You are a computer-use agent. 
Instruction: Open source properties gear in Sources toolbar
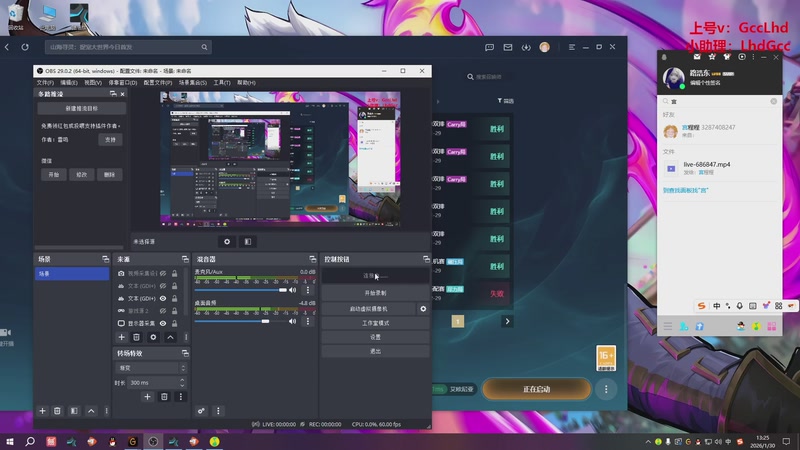153,337
